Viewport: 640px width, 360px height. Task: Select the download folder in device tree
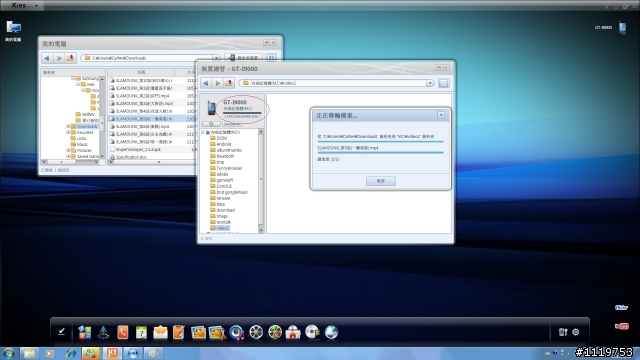223,210
